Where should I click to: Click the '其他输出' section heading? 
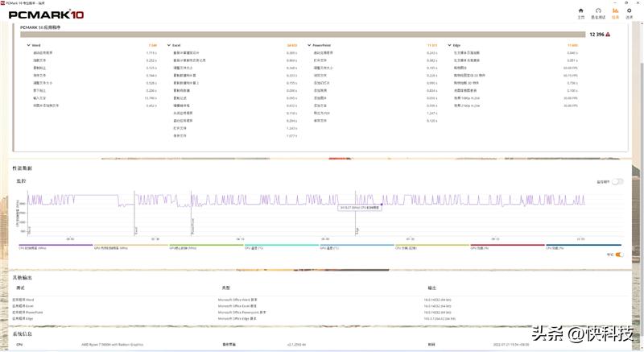tap(23, 278)
